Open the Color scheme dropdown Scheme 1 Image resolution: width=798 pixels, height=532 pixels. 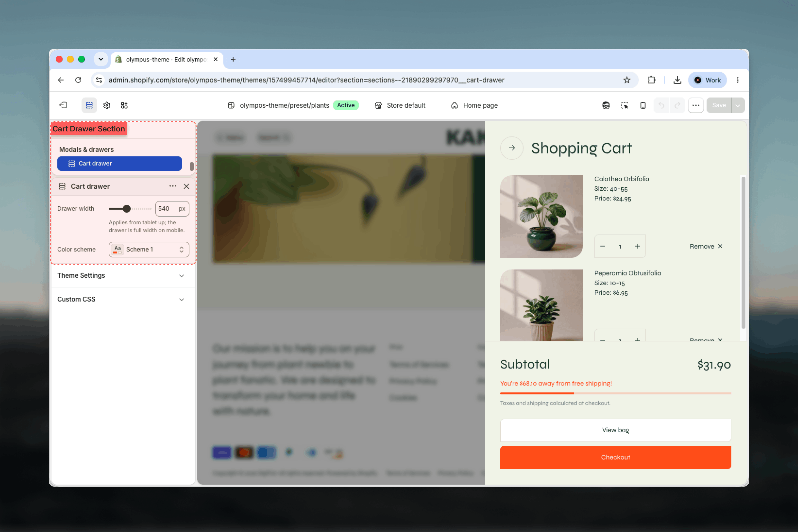149,249
